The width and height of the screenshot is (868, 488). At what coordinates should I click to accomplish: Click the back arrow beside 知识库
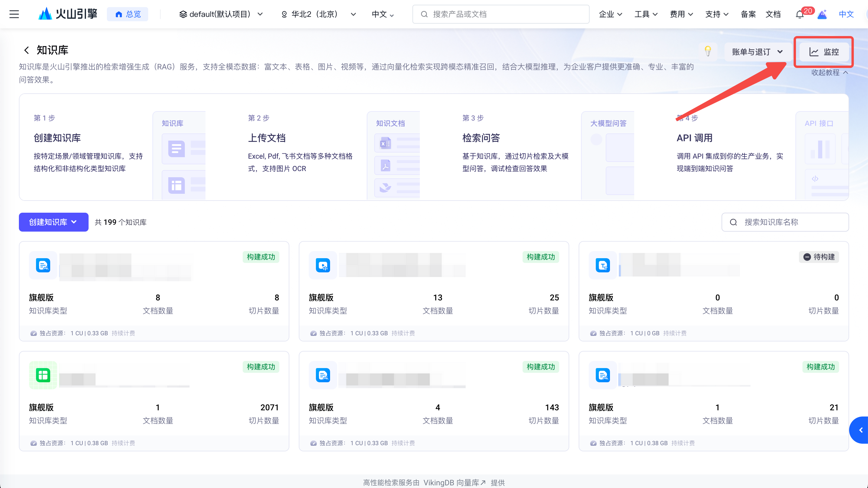coord(26,50)
